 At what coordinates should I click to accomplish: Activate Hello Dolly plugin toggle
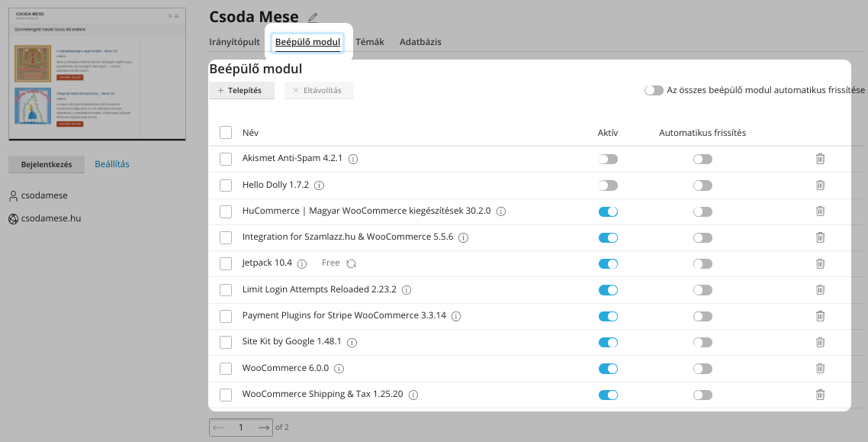[x=608, y=186]
